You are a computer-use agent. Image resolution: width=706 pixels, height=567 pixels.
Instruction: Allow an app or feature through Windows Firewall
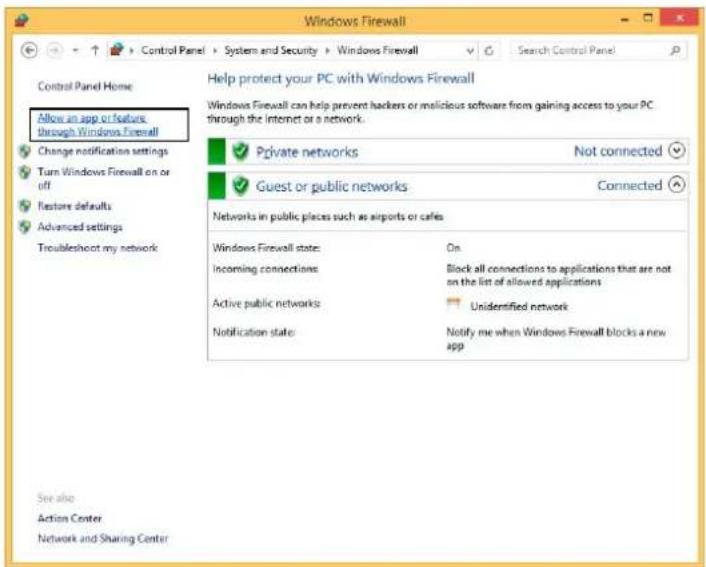coord(98,125)
